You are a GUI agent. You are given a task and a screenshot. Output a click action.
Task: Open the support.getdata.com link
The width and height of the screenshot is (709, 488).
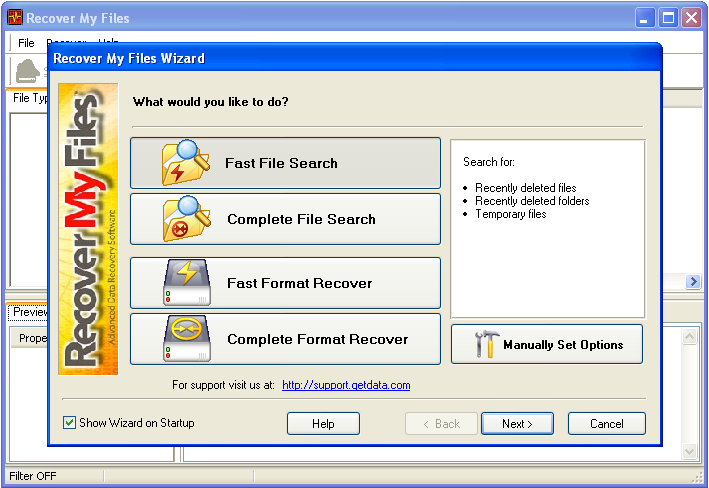346,385
